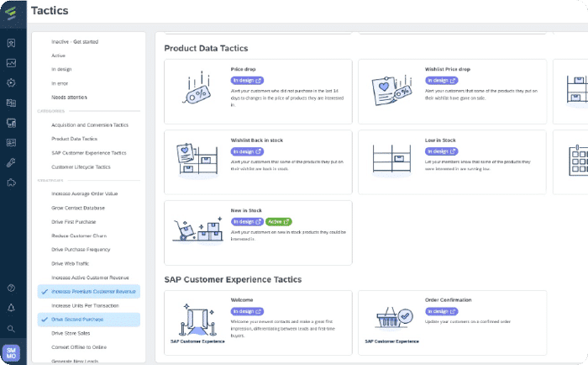Click the Welcome card title
This screenshot has height=365, width=588.
coord(242,300)
